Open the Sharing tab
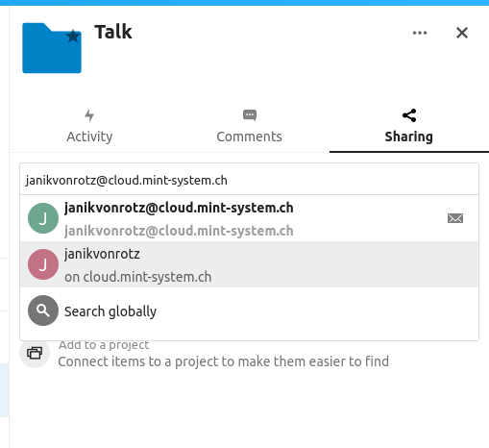Viewport: 489px width, 448px height. pos(409,127)
